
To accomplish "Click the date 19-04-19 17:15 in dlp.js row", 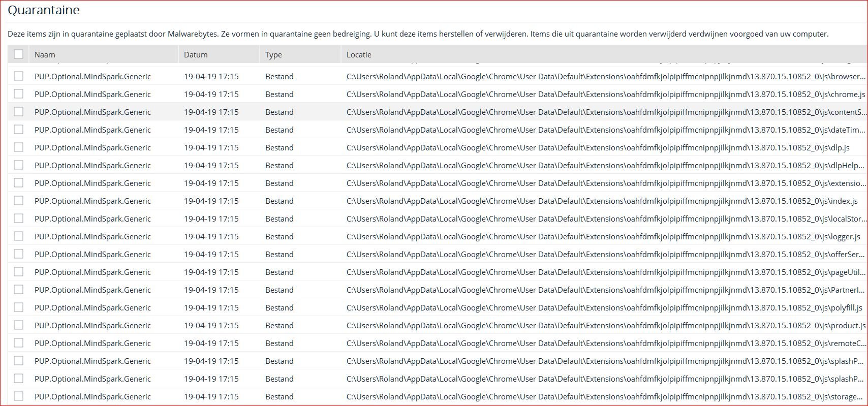I will click(x=211, y=147).
